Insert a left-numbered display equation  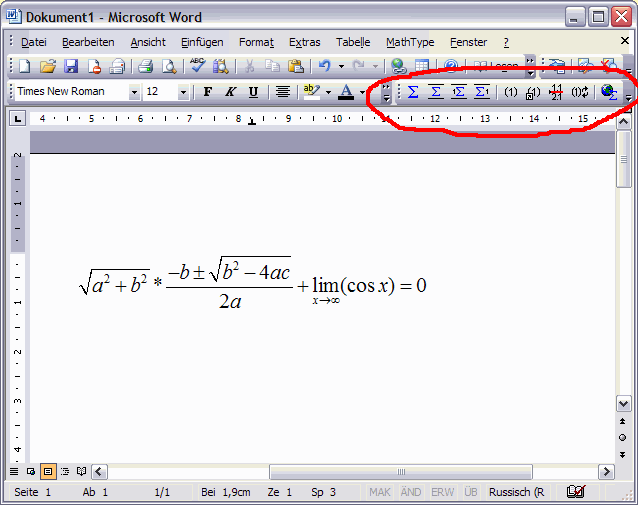[459, 92]
